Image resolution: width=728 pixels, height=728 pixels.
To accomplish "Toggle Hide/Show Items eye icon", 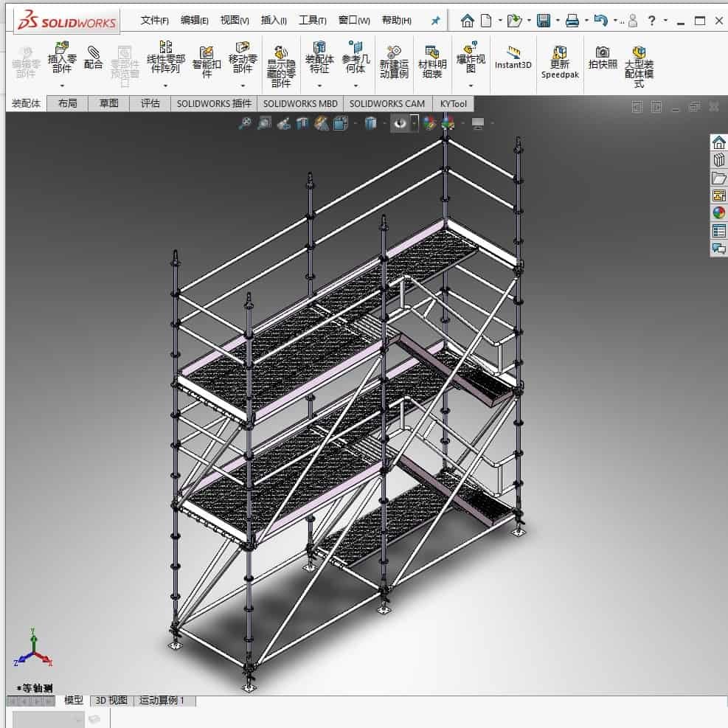I will pos(400,123).
